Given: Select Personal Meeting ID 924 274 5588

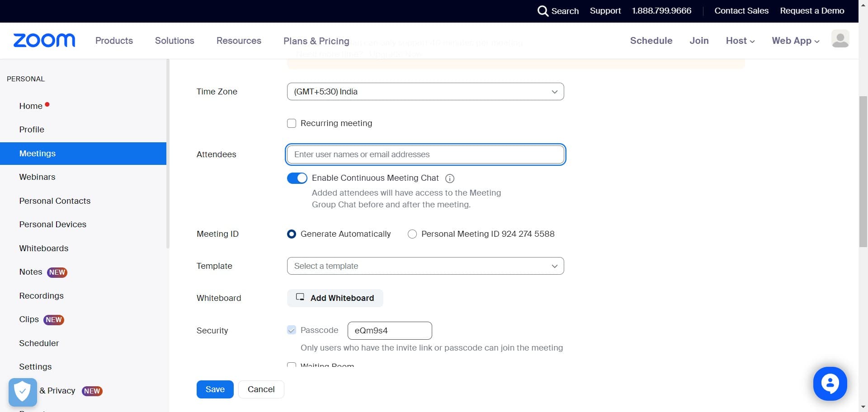Looking at the screenshot, I should click(x=412, y=234).
